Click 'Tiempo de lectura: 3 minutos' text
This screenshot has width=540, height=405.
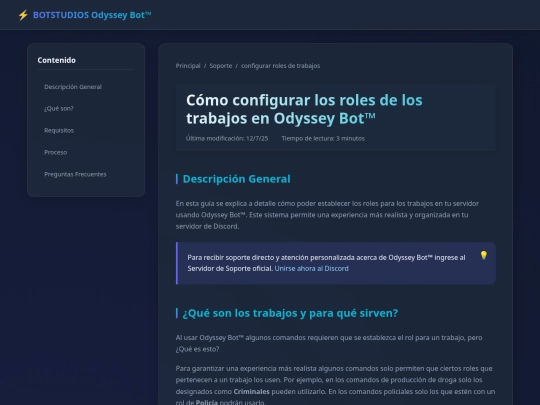[x=323, y=138]
